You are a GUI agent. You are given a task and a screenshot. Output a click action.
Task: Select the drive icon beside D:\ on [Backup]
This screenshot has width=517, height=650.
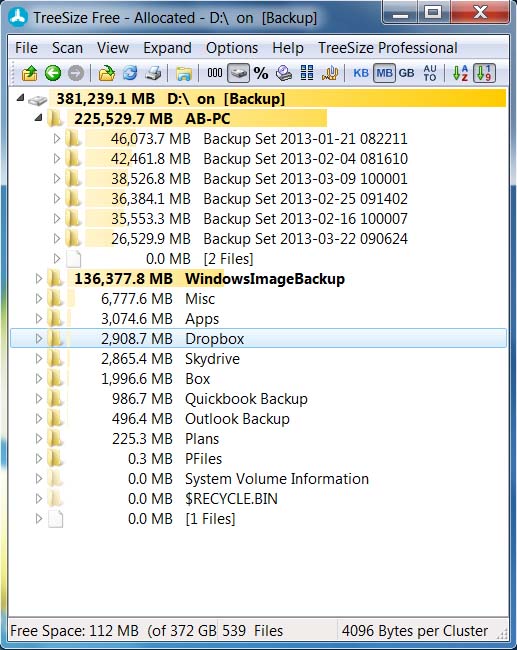pos(37,99)
